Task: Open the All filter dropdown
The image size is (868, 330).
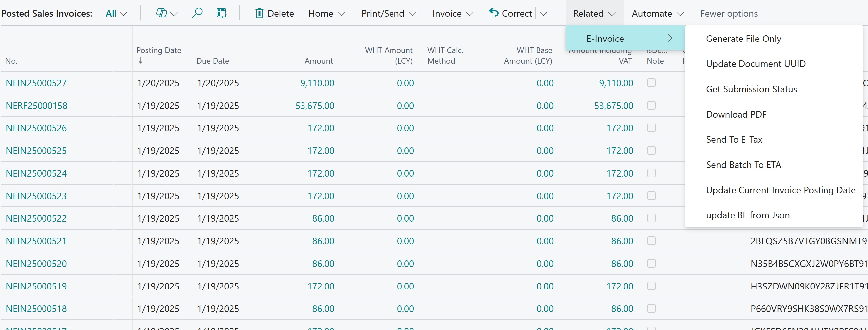Action: pyautogui.click(x=116, y=13)
